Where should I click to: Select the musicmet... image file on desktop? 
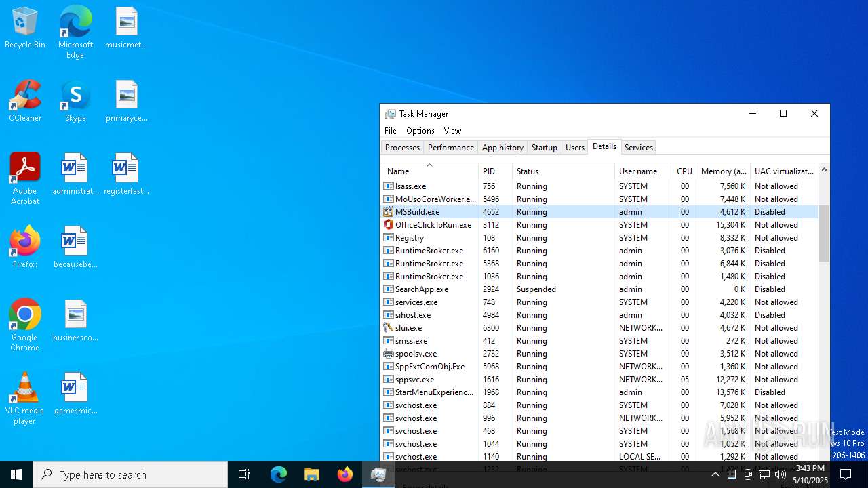click(x=126, y=28)
